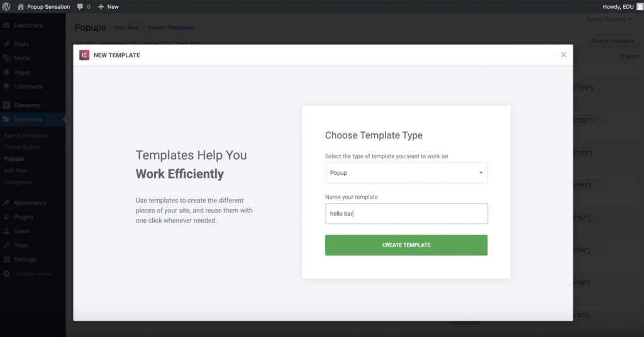This screenshot has height=337, width=644.
Task: Click the WordPress logo in admin bar
Action: point(6,6)
